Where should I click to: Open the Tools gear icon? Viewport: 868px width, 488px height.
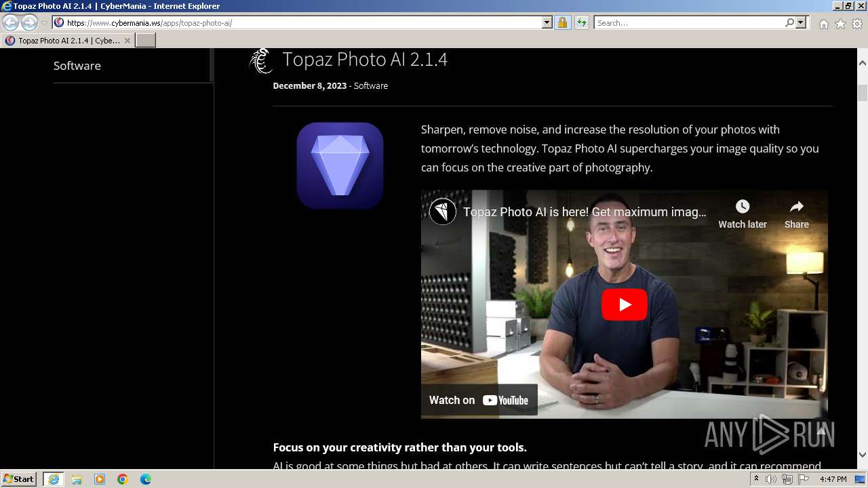click(857, 24)
